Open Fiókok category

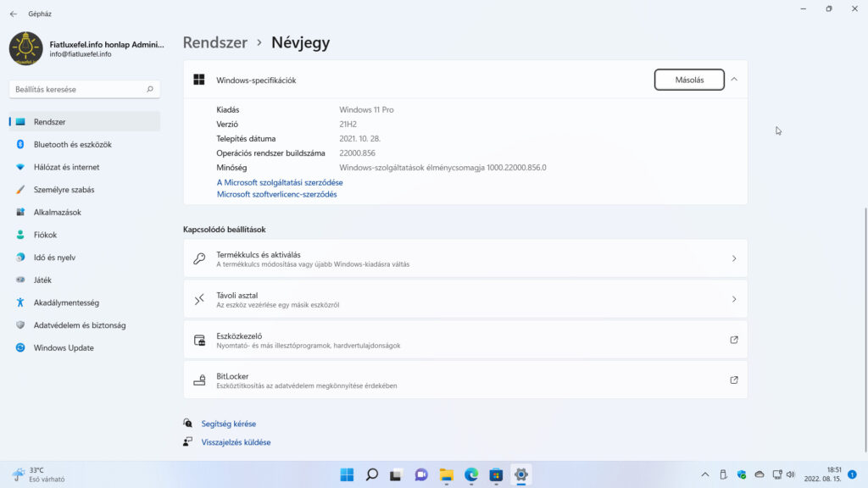(x=85, y=236)
